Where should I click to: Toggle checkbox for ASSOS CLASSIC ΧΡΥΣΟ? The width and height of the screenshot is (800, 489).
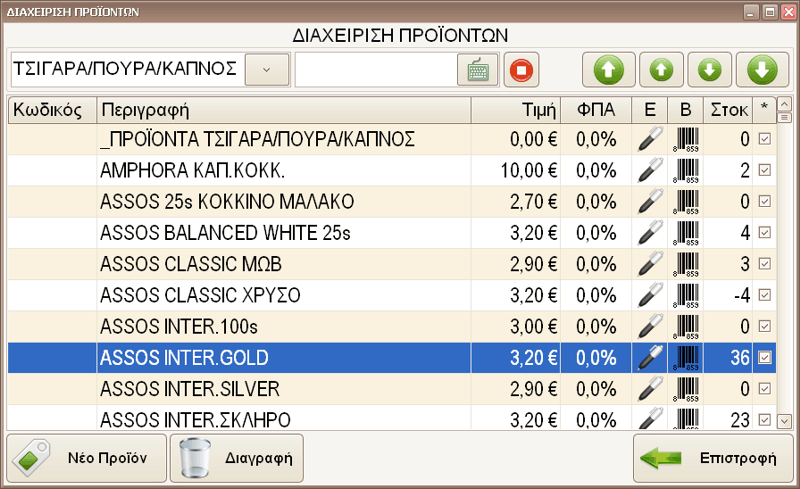click(764, 295)
